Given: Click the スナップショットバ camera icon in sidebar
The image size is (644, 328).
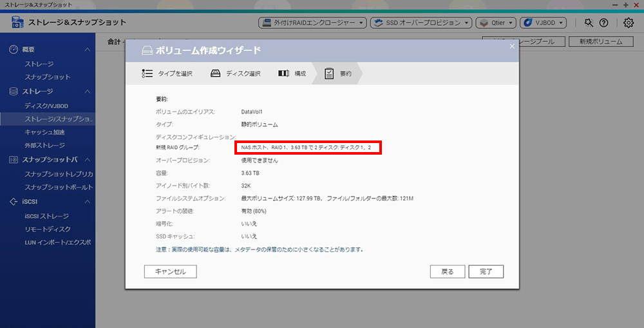Looking at the screenshot, I should (14, 159).
